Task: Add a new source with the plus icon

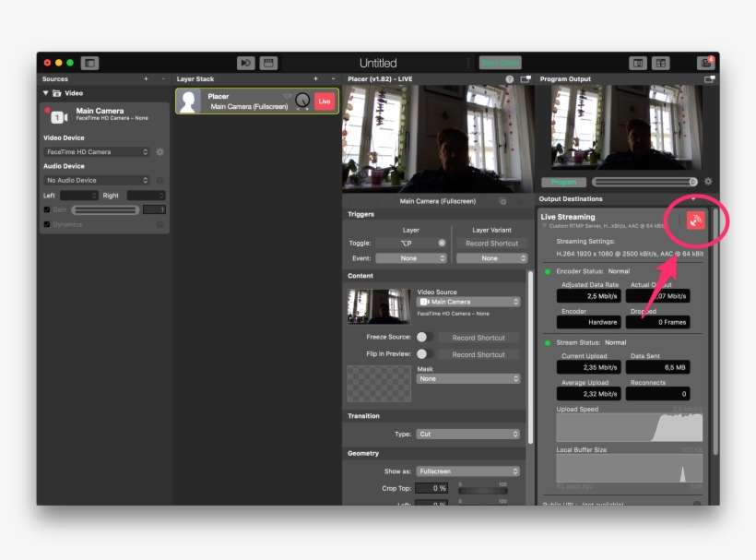Action: click(146, 79)
